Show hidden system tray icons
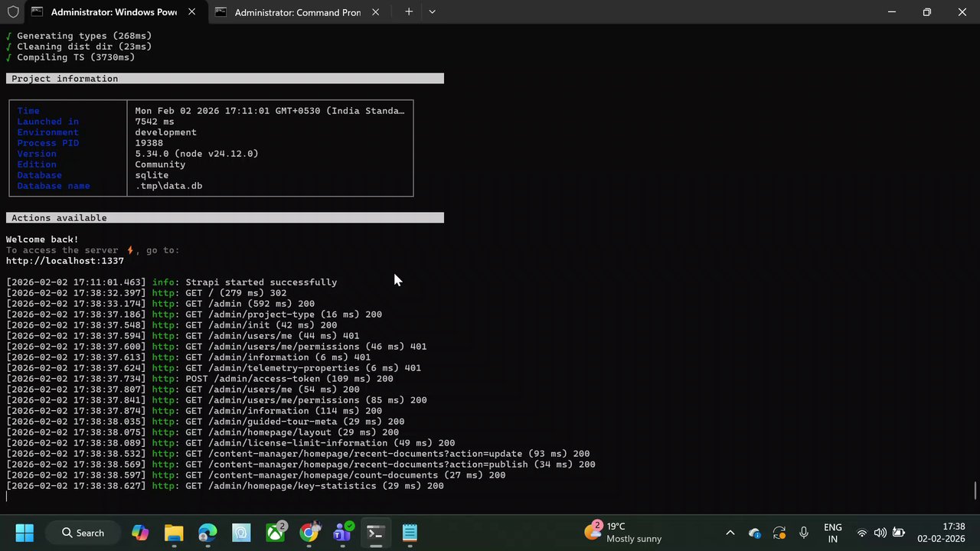Screen dimensions: 980x551 (x=730, y=533)
